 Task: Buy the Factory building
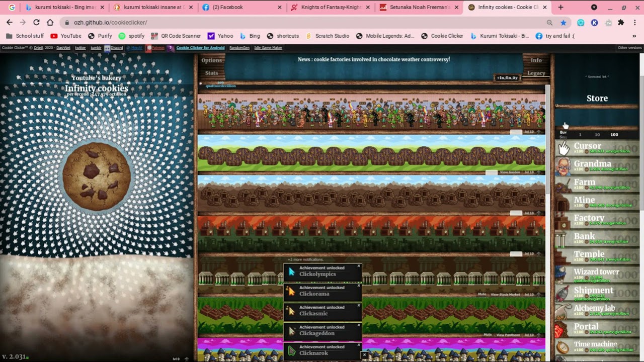[597, 220]
